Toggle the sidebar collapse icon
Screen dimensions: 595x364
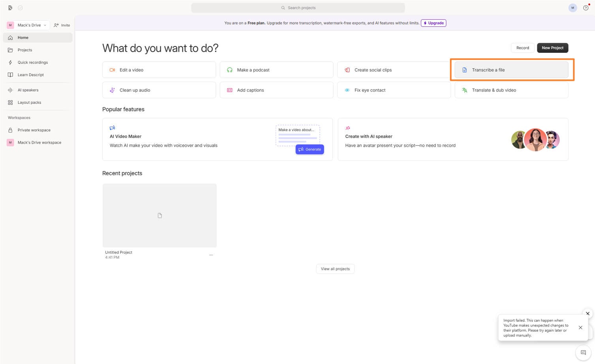coord(10,8)
